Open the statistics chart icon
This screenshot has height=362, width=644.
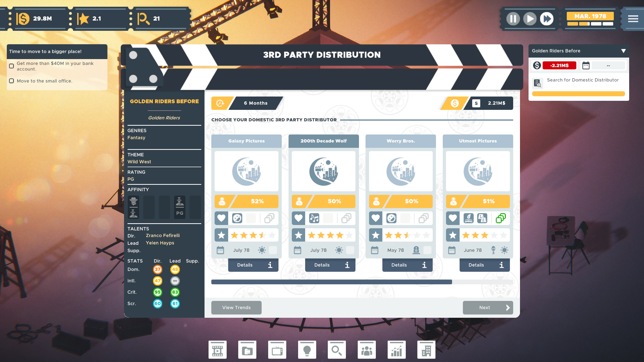[396, 350]
